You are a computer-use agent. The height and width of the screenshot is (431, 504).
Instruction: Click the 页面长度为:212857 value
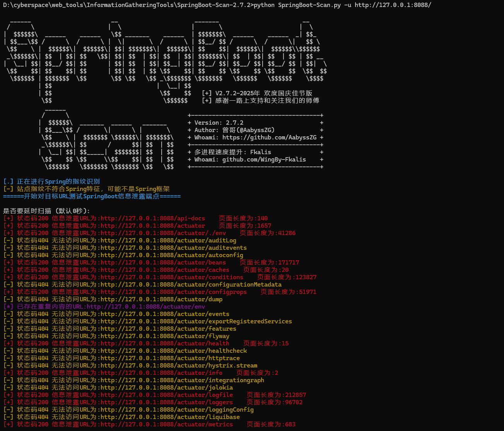276,395
